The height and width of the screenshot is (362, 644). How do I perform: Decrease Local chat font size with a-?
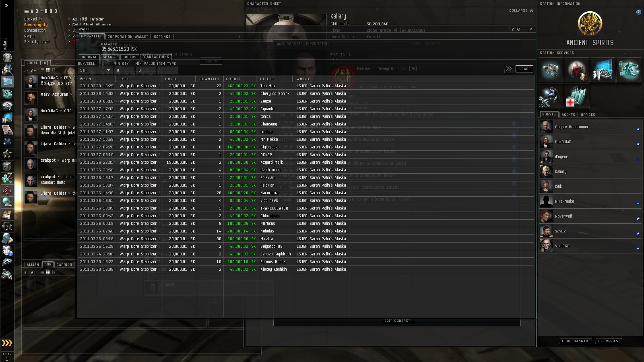tap(27, 71)
